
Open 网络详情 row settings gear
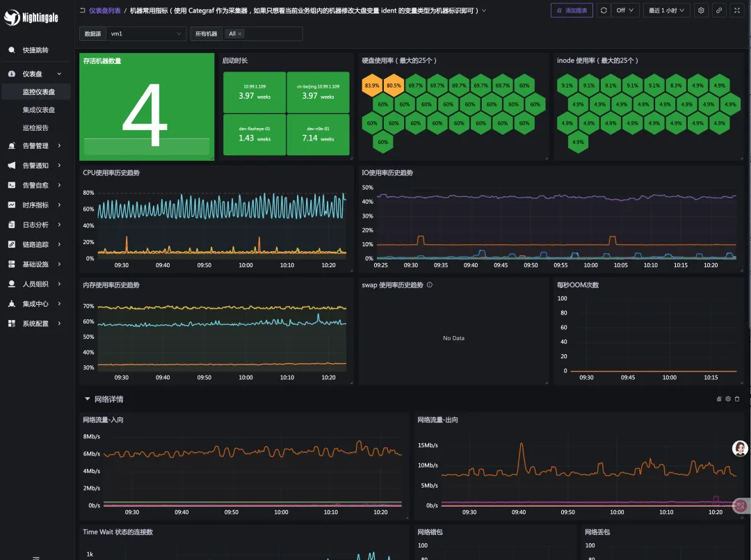728,399
